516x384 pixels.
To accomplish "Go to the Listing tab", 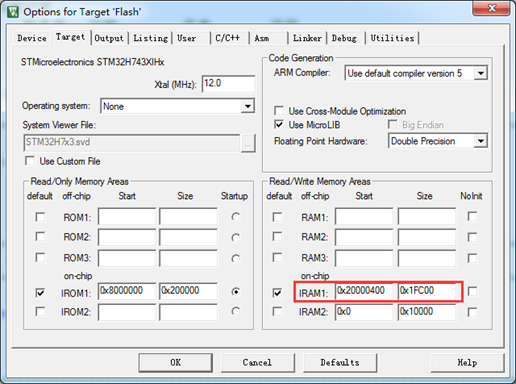I will (150, 38).
